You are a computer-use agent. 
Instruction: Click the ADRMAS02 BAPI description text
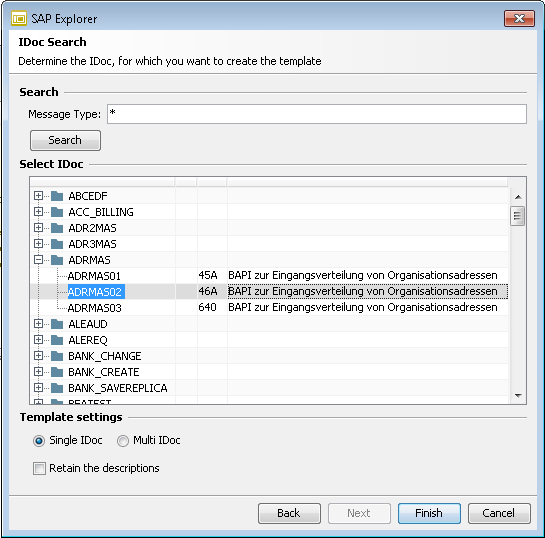[363, 291]
